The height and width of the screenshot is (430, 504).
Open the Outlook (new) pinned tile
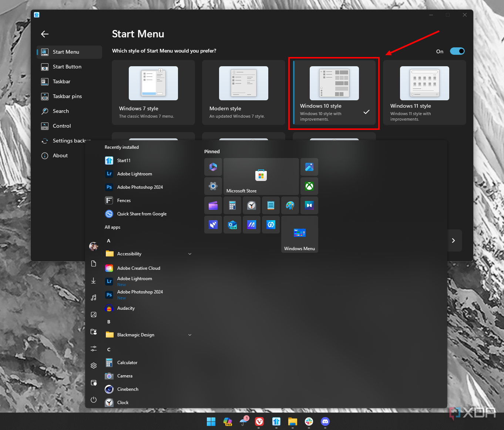point(232,225)
